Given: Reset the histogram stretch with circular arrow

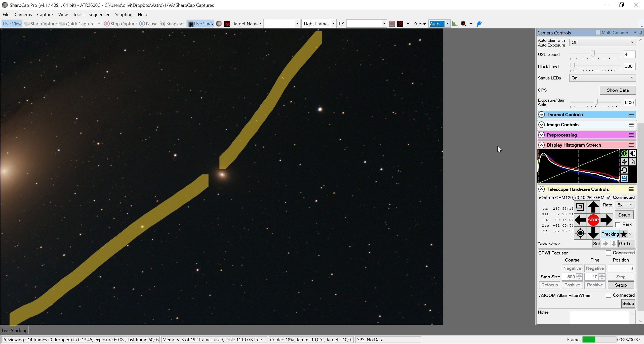Looking at the screenshot, I should 624,170.
